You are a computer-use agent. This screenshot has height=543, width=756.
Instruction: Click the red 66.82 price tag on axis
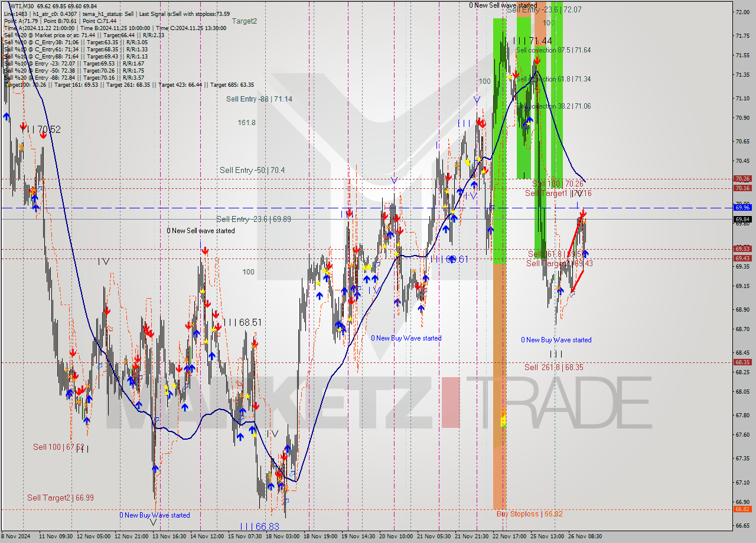point(742,509)
